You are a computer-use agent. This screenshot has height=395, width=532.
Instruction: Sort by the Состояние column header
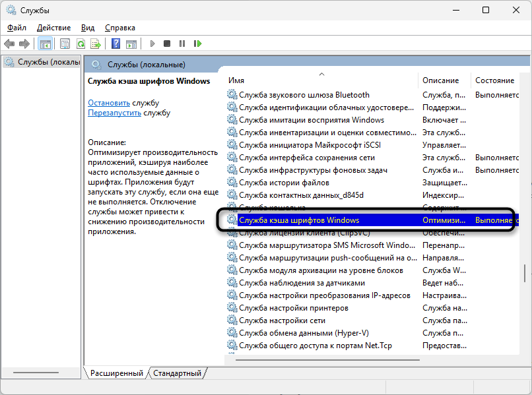point(494,80)
